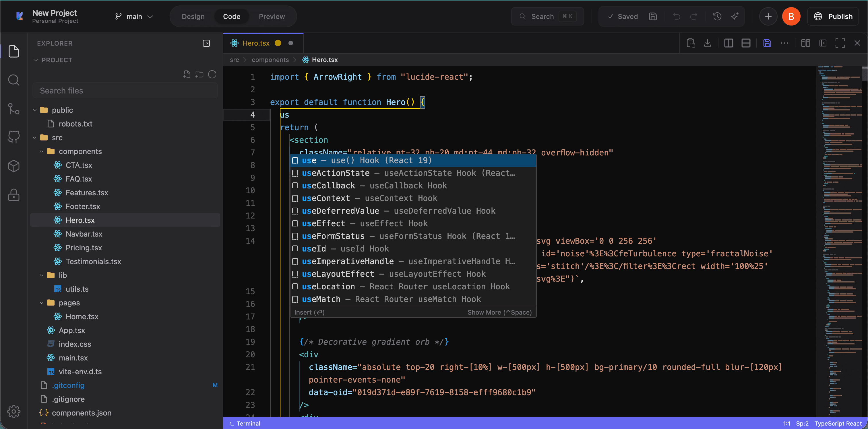Toggle fullscreen editor mode
This screenshot has width=868, height=429.
pyautogui.click(x=840, y=43)
